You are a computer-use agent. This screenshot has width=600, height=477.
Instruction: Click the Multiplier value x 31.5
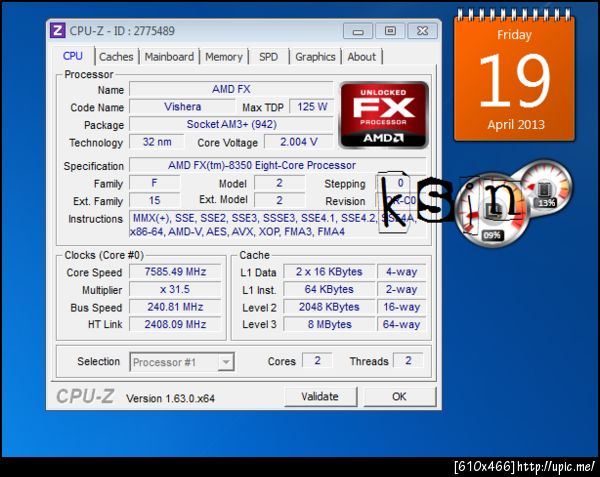(x=175, y=289)
